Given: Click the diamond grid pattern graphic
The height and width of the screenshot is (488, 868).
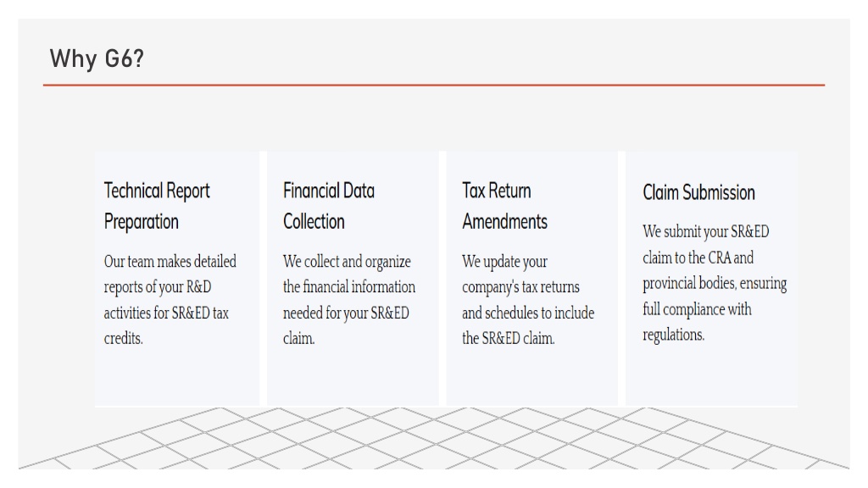Looking at the screenshot, I should (434, 438).
